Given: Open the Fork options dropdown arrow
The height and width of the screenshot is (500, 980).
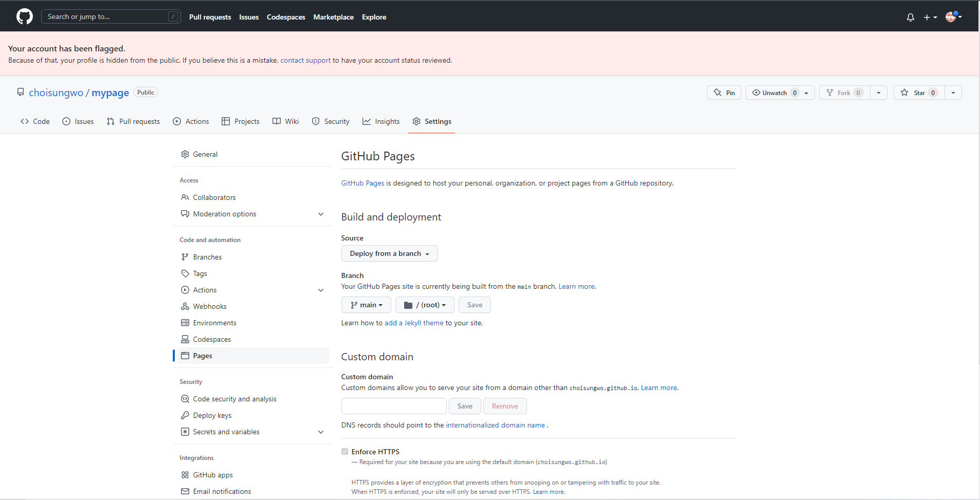Looking at the screenshot, I should (x=879, y=92).
